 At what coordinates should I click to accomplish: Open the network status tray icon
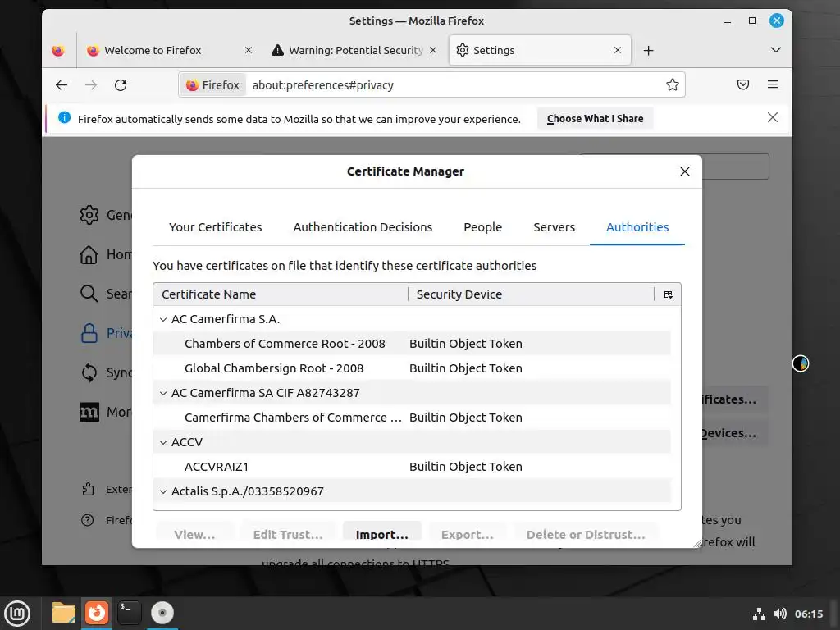759,614
